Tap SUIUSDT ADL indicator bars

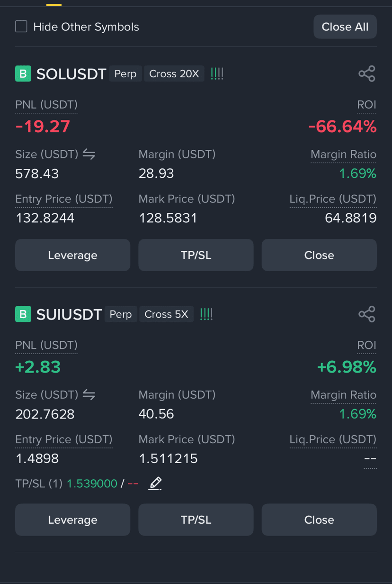206,314
